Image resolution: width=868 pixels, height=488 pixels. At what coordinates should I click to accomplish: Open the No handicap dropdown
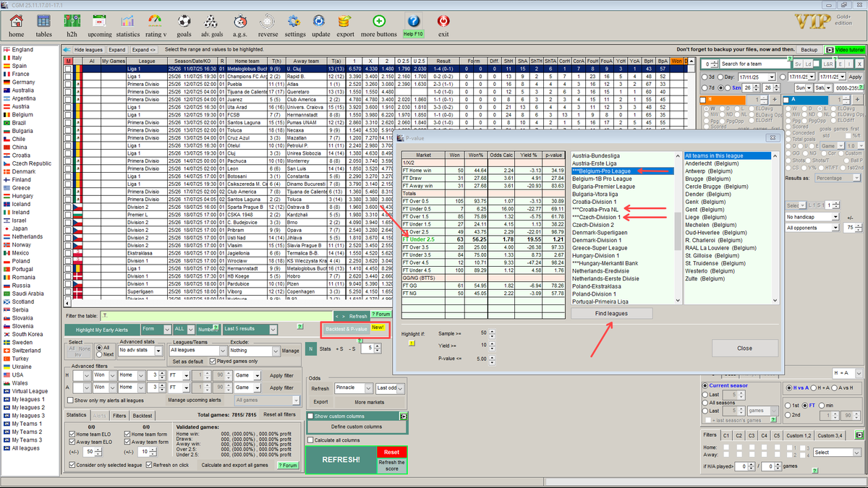[x=812, y=217]
